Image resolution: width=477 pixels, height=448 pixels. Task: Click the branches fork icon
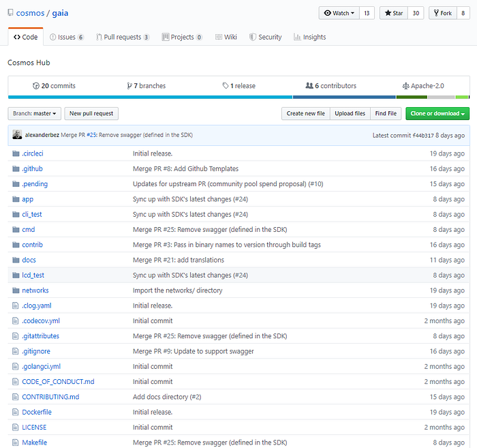click(x=129, y=86)
